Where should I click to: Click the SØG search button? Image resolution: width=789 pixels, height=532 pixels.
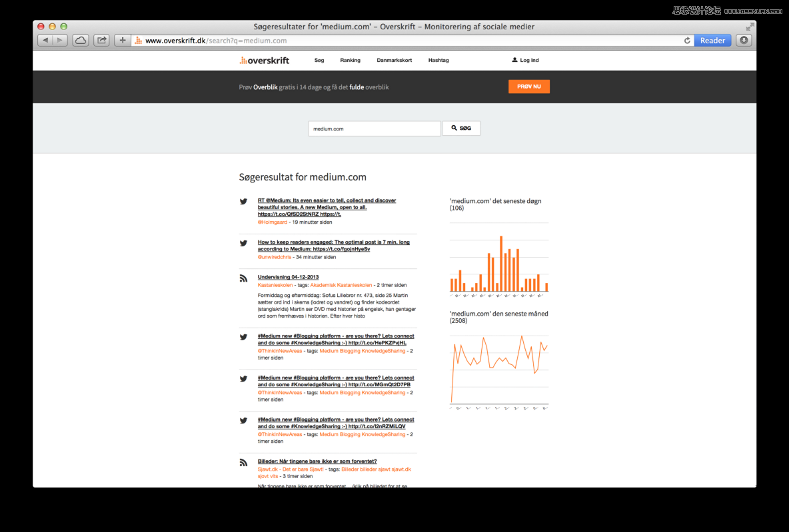[461, 129]
